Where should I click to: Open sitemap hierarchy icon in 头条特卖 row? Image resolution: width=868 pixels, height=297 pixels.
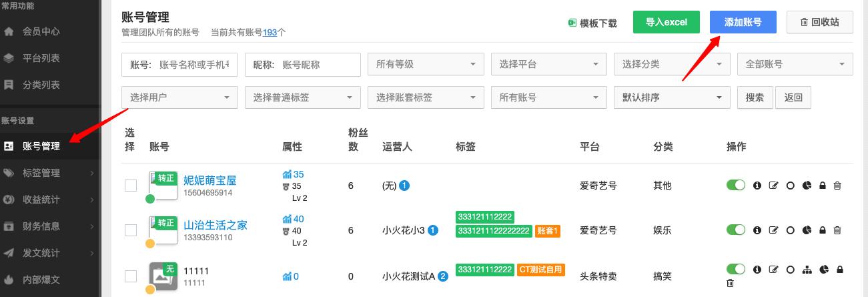tap(807, 270)
